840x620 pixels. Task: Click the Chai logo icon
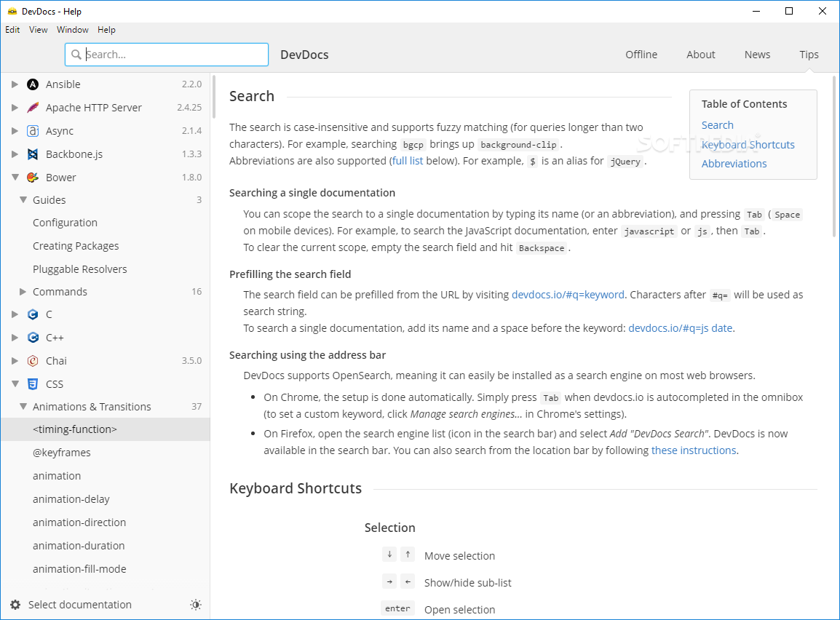[x=33, y=361]
